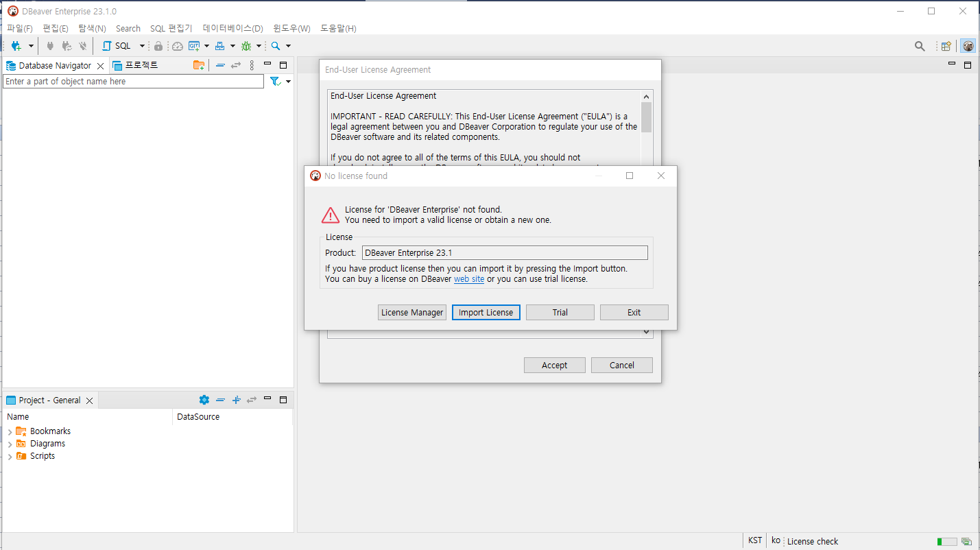
Task: Click Collapse All in the Project panel
Action: point(220,400)
